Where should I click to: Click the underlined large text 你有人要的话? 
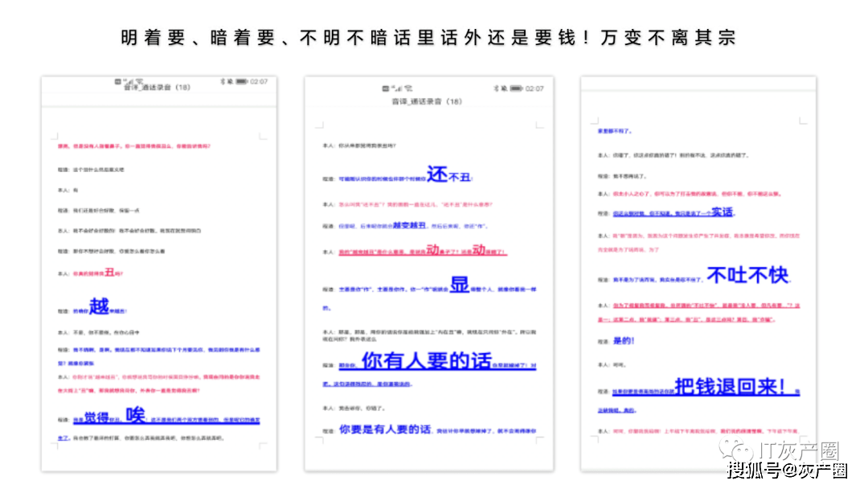tap(426, 361)
